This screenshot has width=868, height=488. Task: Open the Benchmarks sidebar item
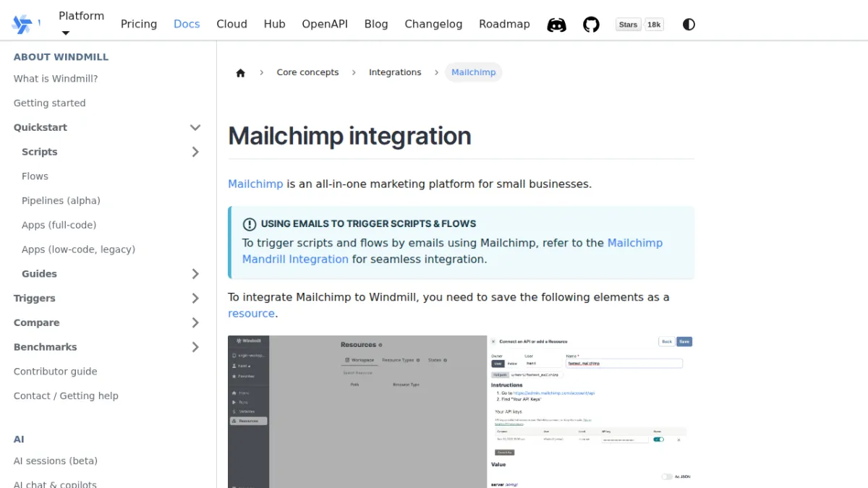coord(45,347)
